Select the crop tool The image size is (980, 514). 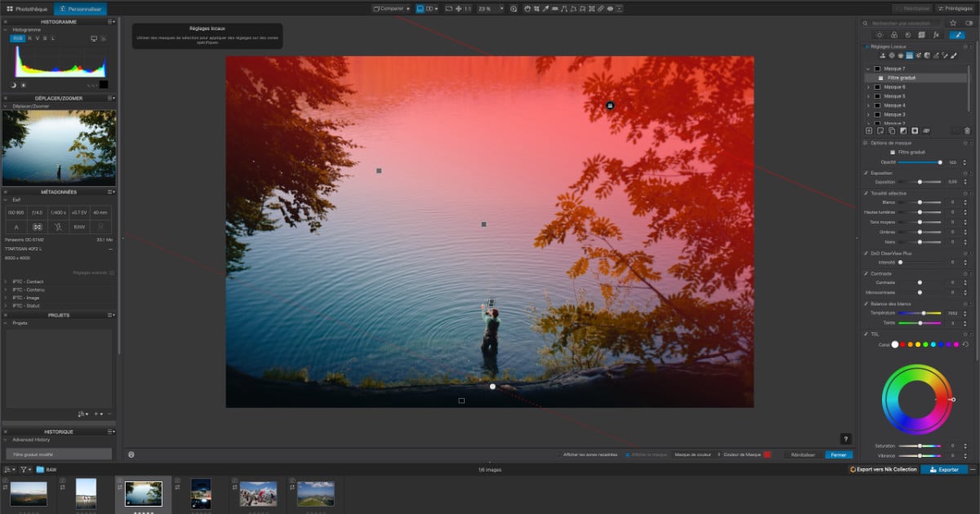coord(537,8)
